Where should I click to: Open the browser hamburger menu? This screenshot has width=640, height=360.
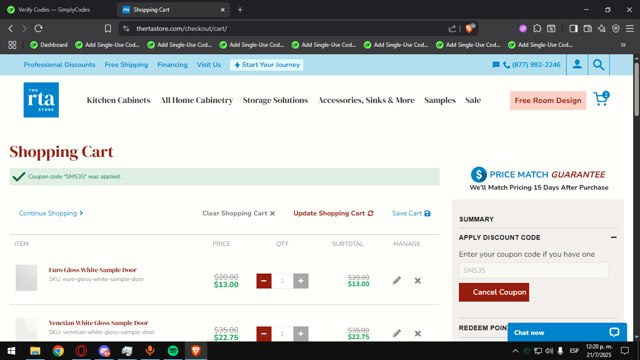click(630, 29)
